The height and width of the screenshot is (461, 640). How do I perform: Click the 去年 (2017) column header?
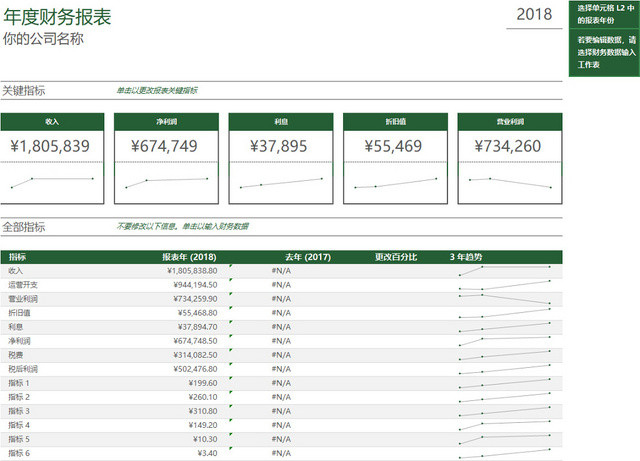(308, 257)
